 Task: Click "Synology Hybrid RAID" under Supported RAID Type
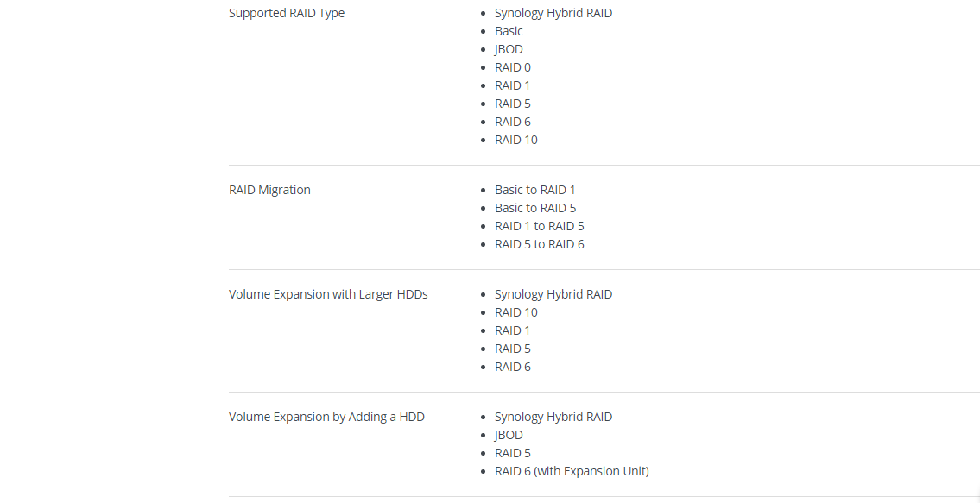pos(553,13)
